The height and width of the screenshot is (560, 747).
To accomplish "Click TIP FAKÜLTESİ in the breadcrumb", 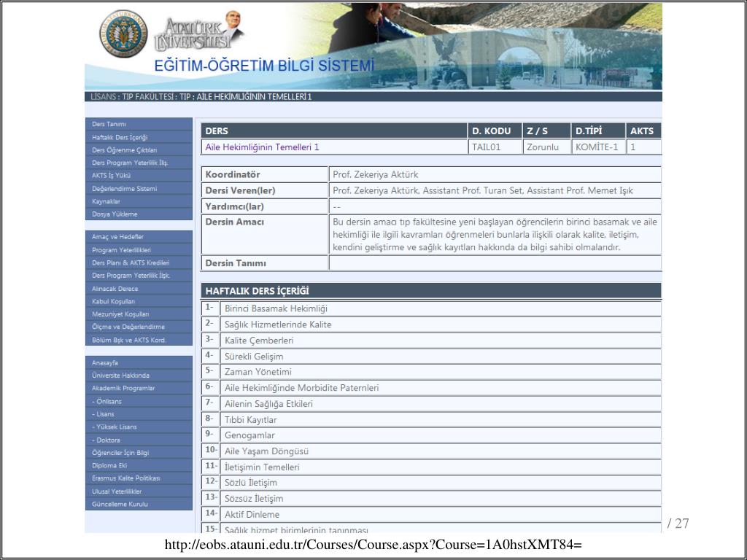I will [x=147, y=97].
